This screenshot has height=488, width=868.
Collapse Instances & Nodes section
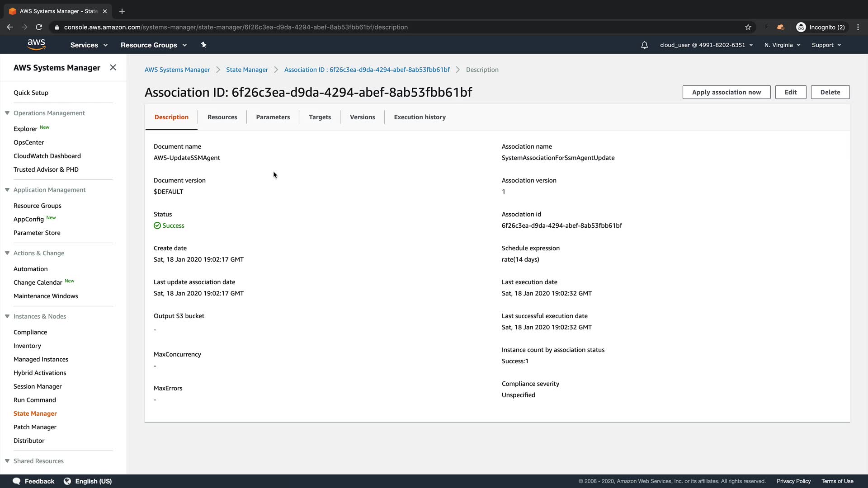coord(7,316)
